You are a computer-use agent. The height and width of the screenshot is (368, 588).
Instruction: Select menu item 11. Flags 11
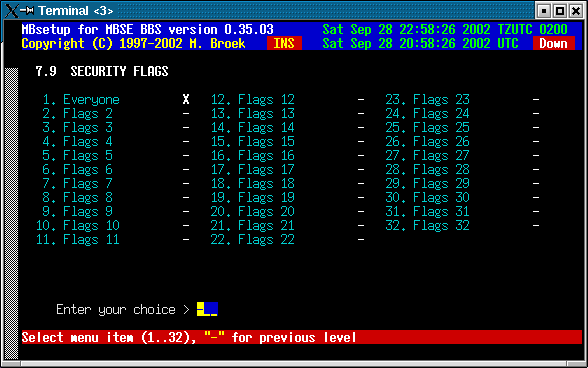tap(78, 240)
